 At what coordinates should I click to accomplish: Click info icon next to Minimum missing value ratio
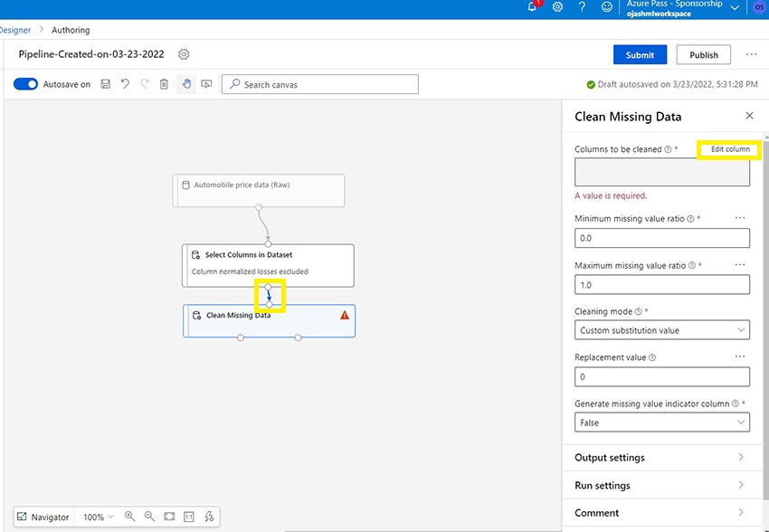[x=690, y=219]
